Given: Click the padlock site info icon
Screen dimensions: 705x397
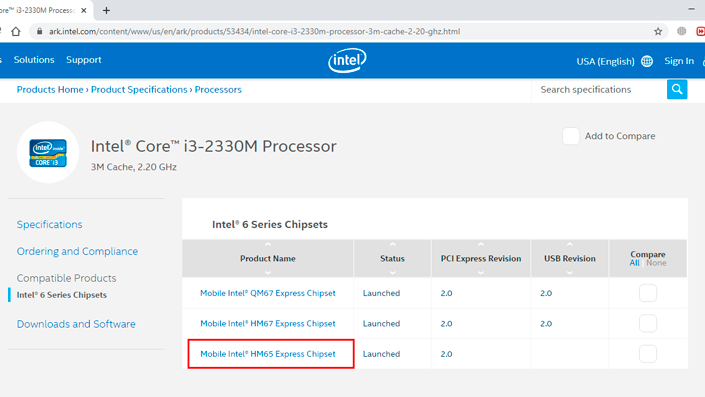Looking at the screenshot, I should click(40, 31).
